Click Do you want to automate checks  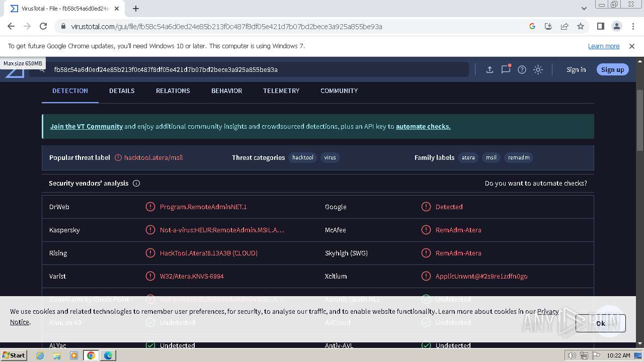point(536,184)
